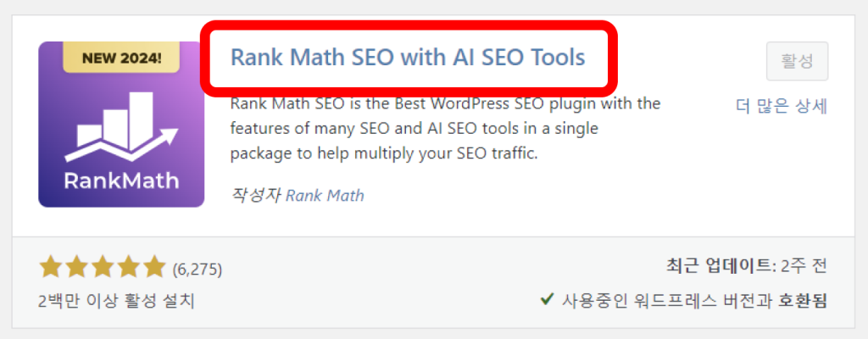The image size is (868, 339).
Task: Click the green compatibility checkmark icon
Action: [547, 300]
